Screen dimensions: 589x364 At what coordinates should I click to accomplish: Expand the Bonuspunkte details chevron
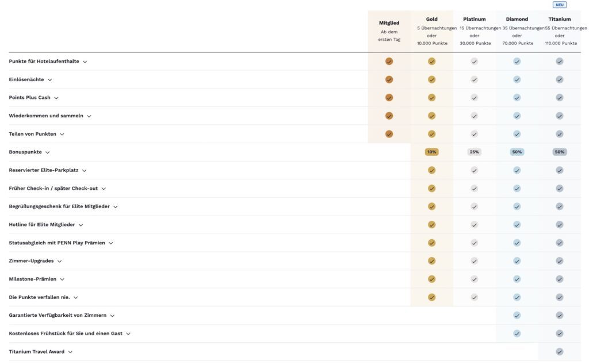[48, 152]
